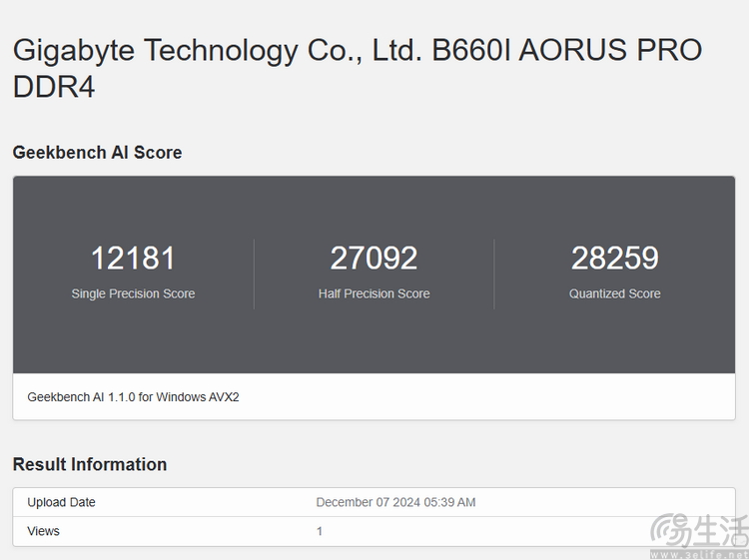This screenshot has height=560, width=749.
Task: Click the Half Precision Score label
Action: click(374, 293)
